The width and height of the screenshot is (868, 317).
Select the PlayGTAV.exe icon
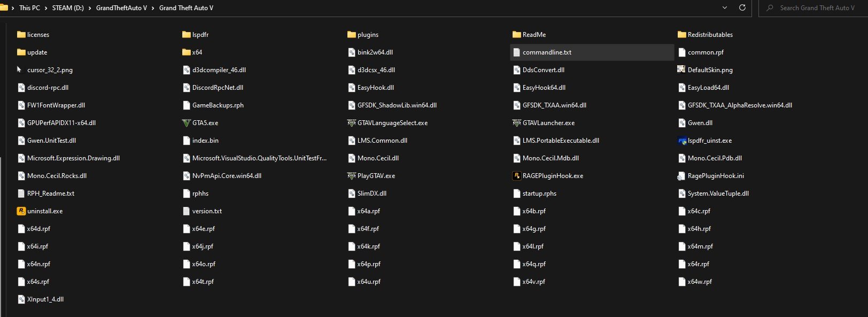pos(351,176)
